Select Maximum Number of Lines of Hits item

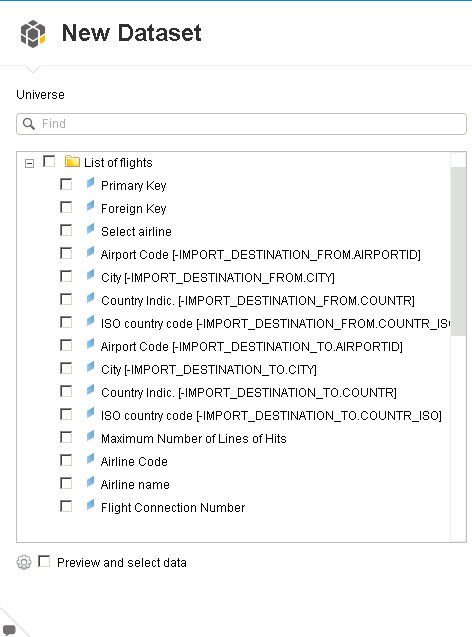(194, 439)
